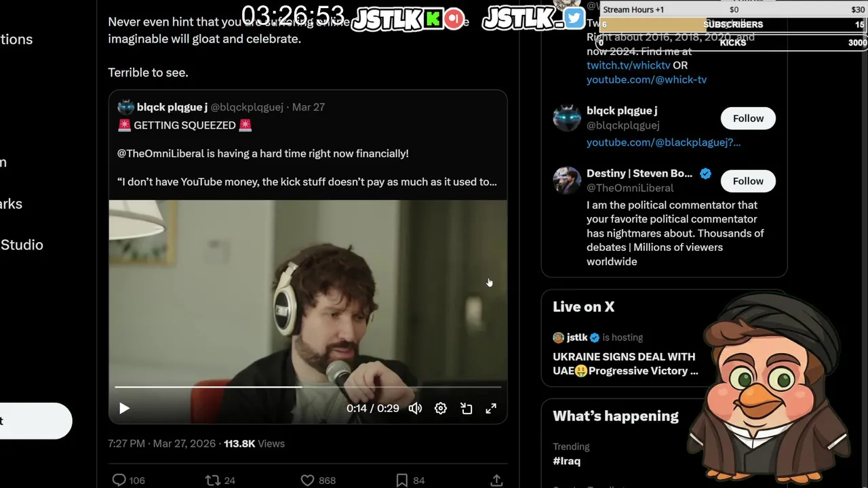Click the Twitter bird icon in overlay

click(574, 18)
